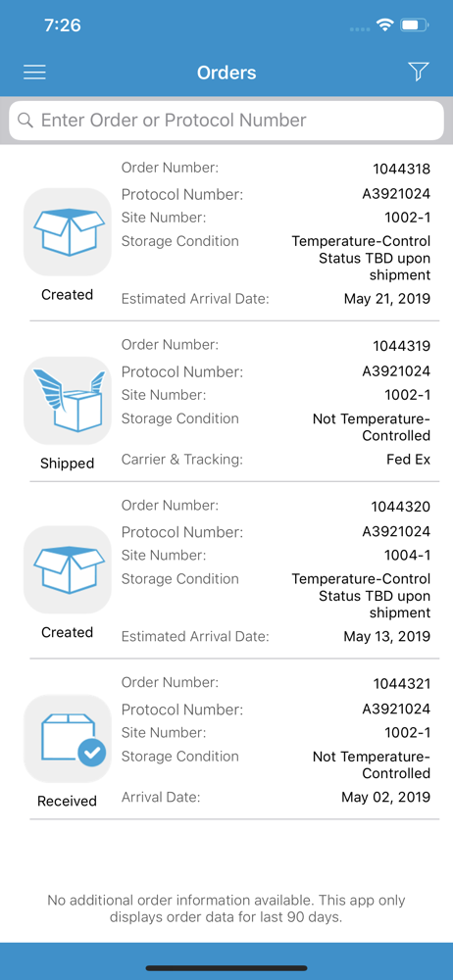Tap the Shipped status label

coord(67,464)
